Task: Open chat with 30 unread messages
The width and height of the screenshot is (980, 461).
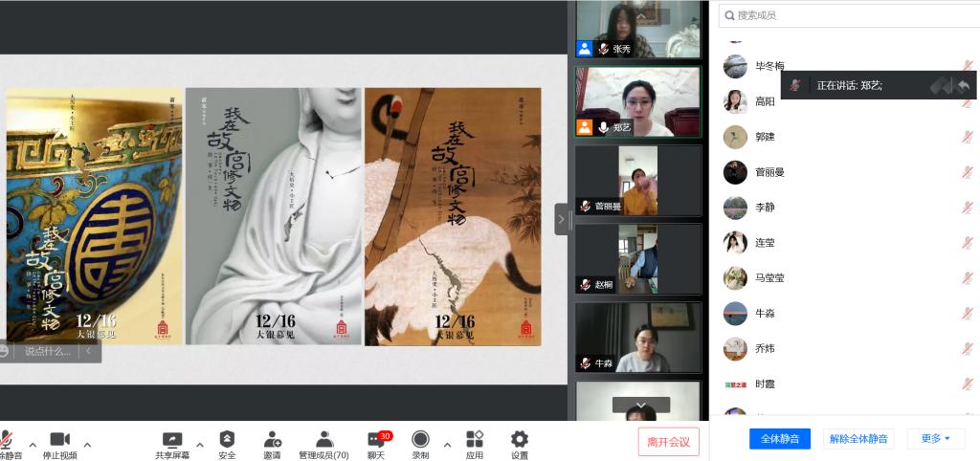Action: [x=377, y=440]
